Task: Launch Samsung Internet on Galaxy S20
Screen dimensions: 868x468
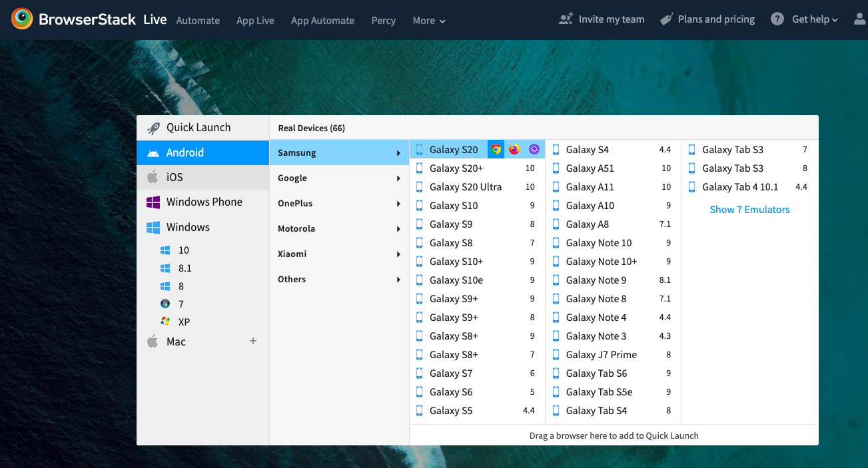Action: (x=533, y=149)
